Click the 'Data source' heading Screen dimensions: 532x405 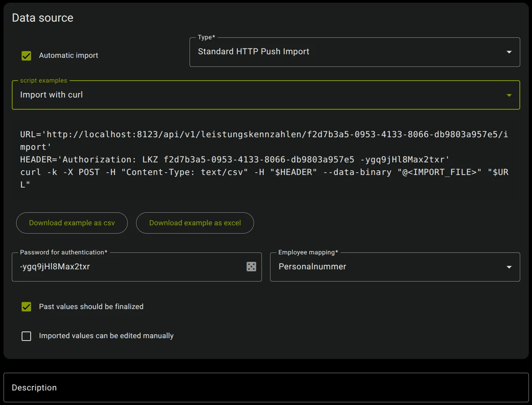point(42,17)
